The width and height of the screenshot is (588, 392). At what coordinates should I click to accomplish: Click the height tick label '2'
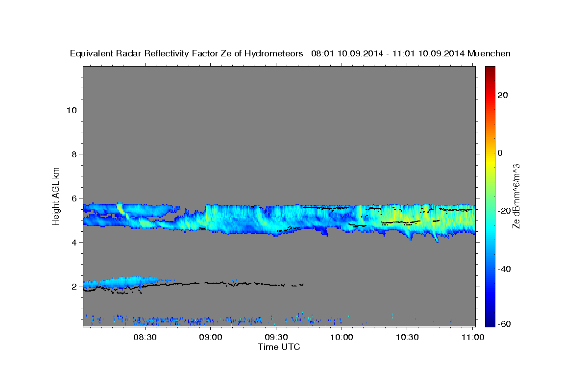pos(74,287)
